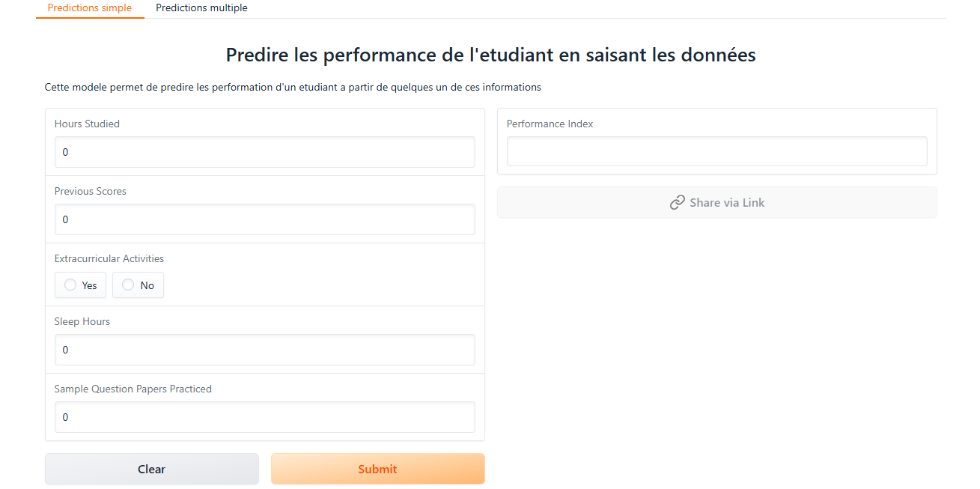
Task: Click the Previous Scores input field
Action: click(x=264, y=219)
